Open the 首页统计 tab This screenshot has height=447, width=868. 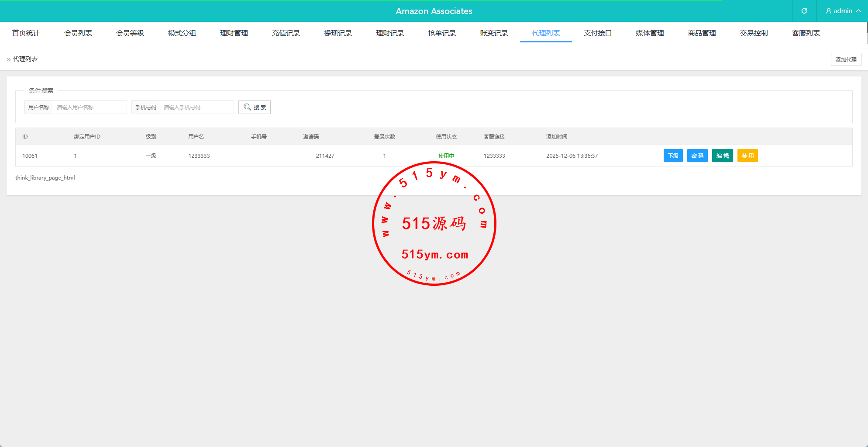(26, 33)
